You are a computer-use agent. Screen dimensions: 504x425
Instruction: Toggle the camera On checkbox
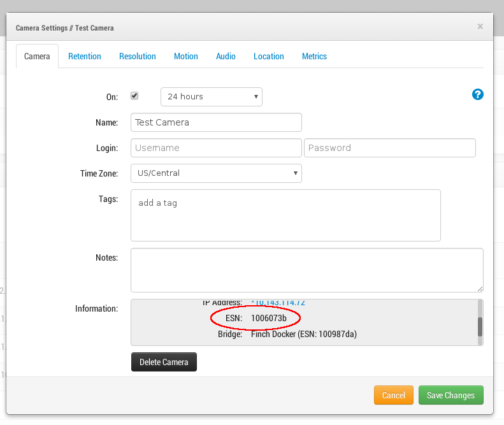tap(134, 96)
